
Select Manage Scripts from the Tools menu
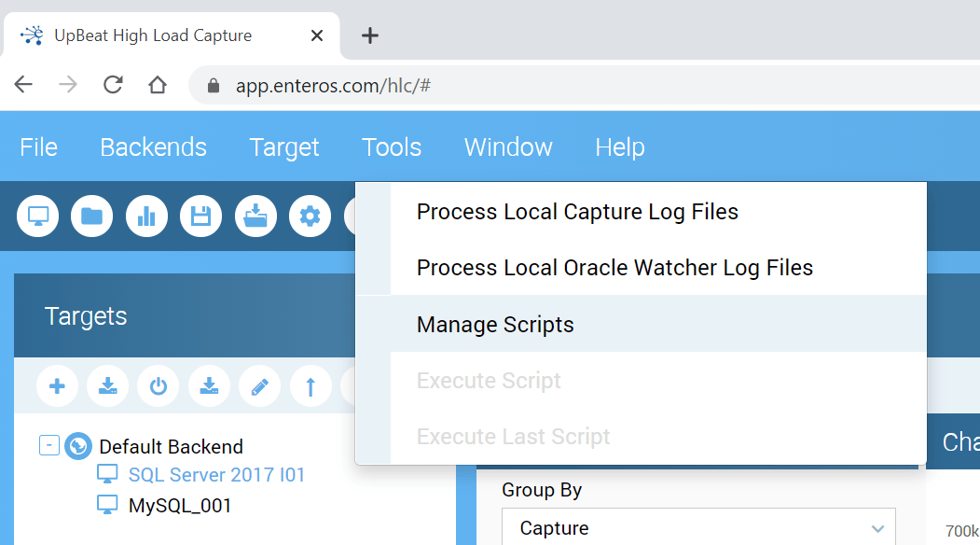(495, 325)
